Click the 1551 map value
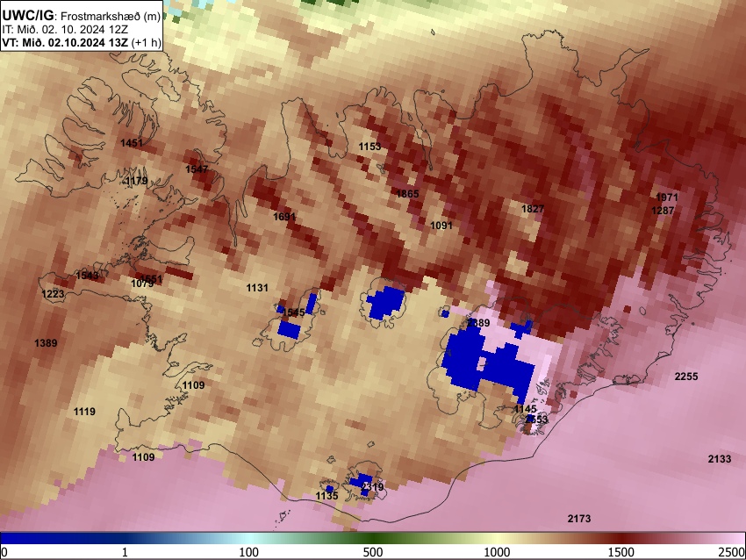The image size is (746, 560). tap(152, 279)
